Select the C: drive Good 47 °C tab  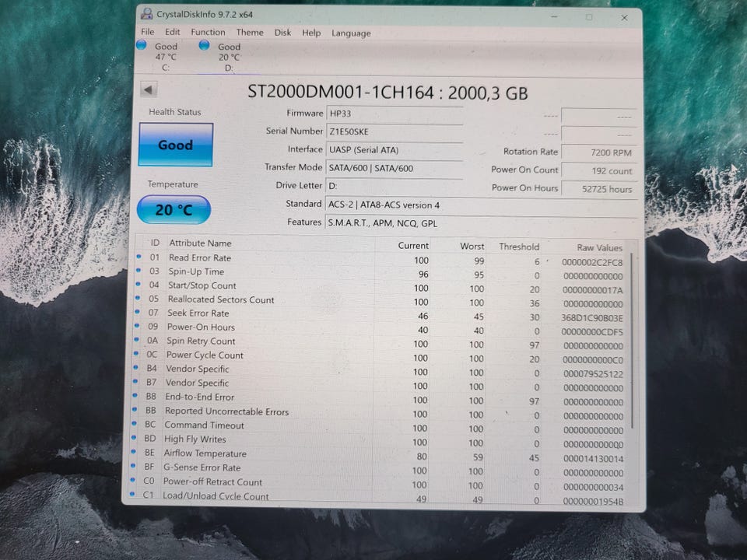165,57
